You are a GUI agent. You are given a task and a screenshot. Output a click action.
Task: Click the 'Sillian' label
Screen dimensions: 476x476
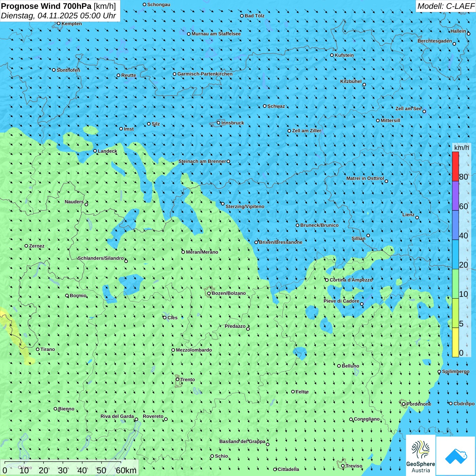coord(358,238)
